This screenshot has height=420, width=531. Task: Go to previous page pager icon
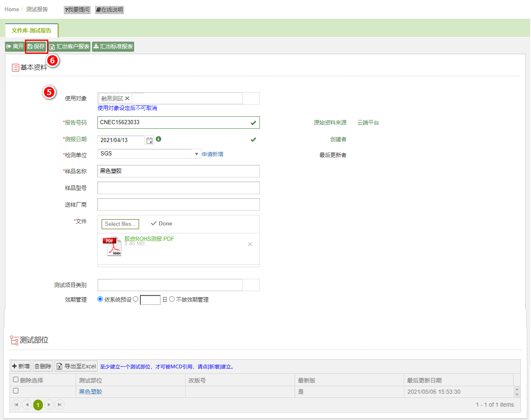pyautogui.click(x=27, y=405)
